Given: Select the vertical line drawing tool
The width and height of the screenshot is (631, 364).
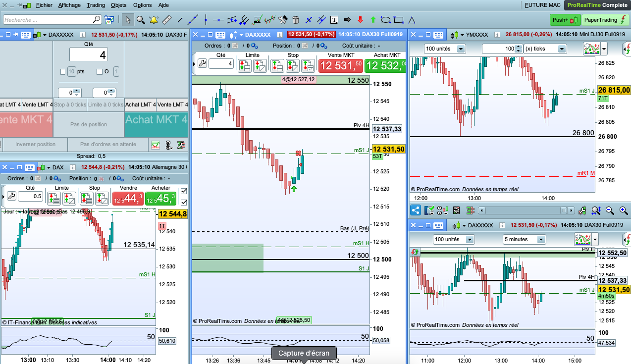Looking at the screenshot, I should (x=205, y=20).
